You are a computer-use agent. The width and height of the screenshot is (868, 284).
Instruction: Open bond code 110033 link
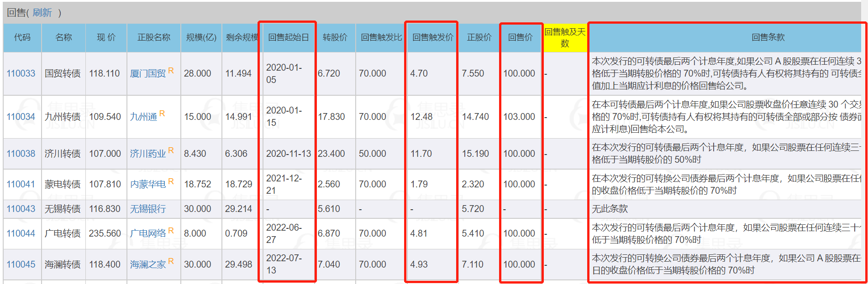pyautogui.click(x=21, y=73)
